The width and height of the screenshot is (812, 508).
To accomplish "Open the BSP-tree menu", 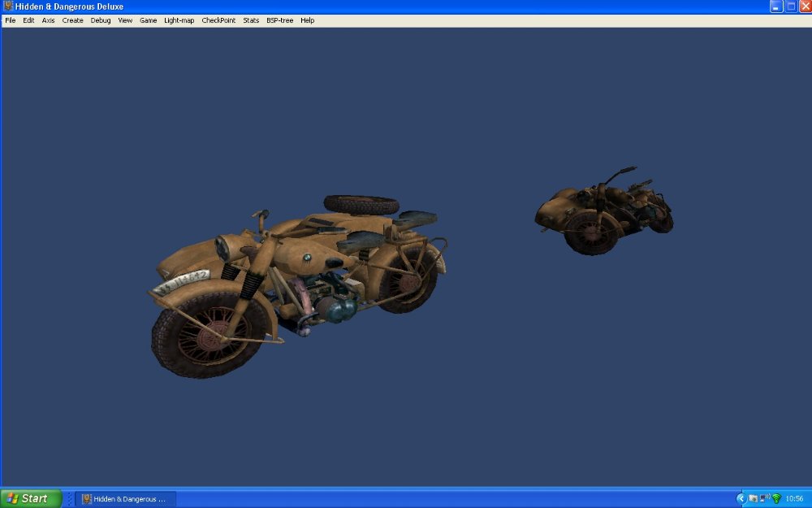I will point(280,20).
